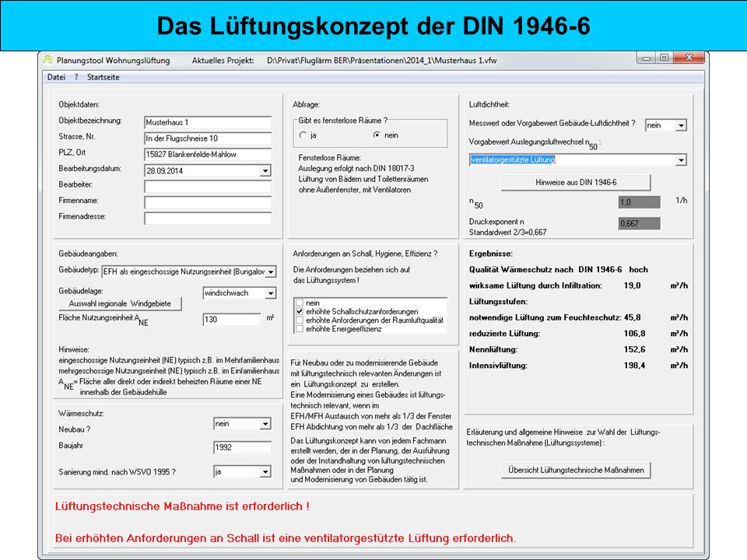Image resolution: width=747 pixels, height=560 pixels.
Task: Open Messwert oder Vorgabewert Luftdichtheit dropdown
Action: [x=682, y=125]
